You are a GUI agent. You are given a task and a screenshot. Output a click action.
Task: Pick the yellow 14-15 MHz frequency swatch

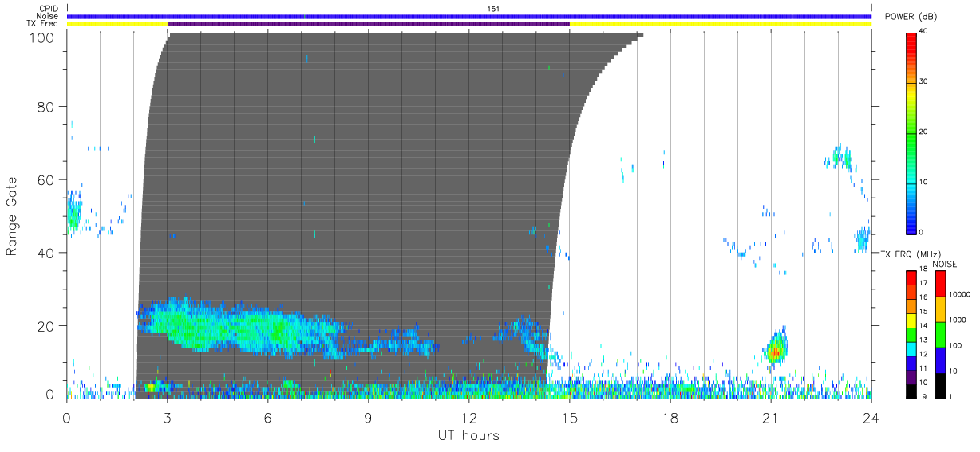(x=911, y=320)
